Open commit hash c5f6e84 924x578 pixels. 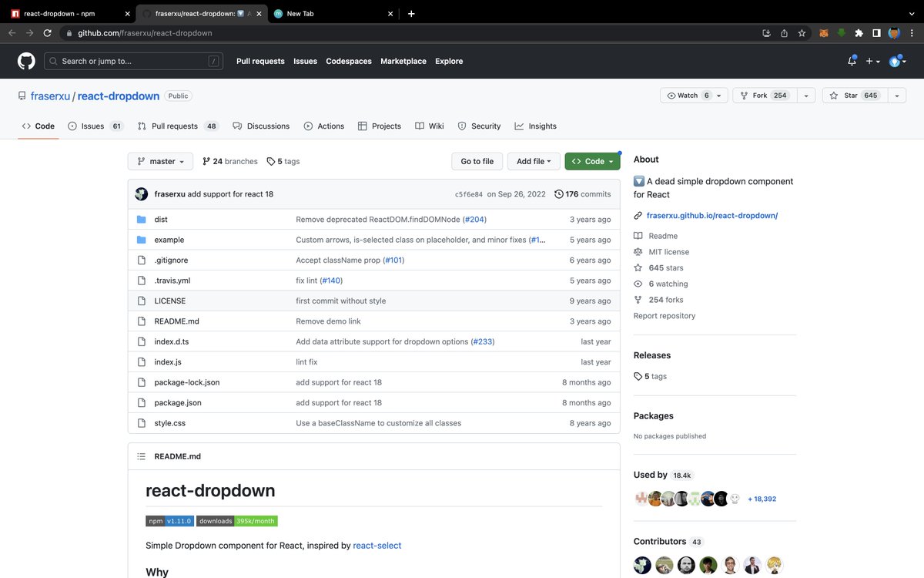[x=469, y=194]
